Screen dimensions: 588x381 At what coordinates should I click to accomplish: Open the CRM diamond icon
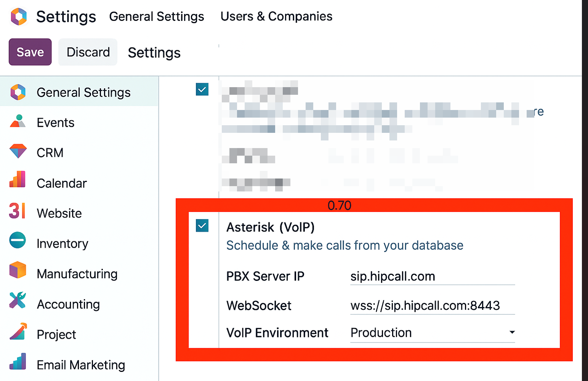[18, 151]
